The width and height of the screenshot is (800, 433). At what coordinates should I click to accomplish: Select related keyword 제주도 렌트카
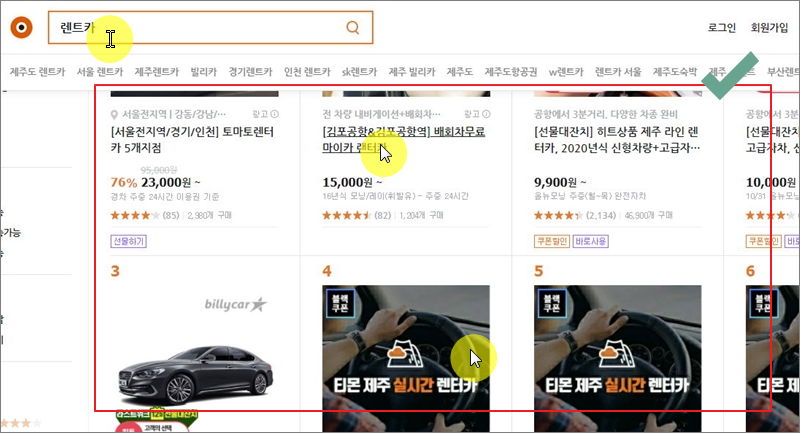37,72
